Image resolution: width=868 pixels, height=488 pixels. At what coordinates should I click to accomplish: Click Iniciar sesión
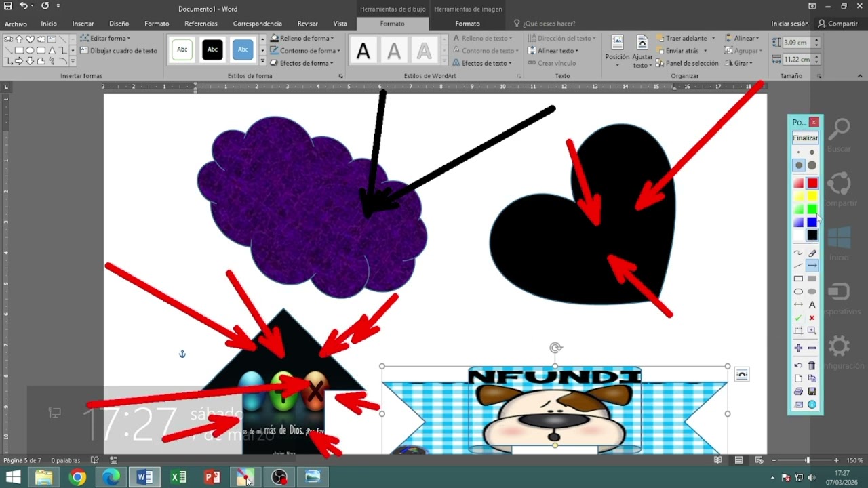pyautogui.click(x=790, y=24)
